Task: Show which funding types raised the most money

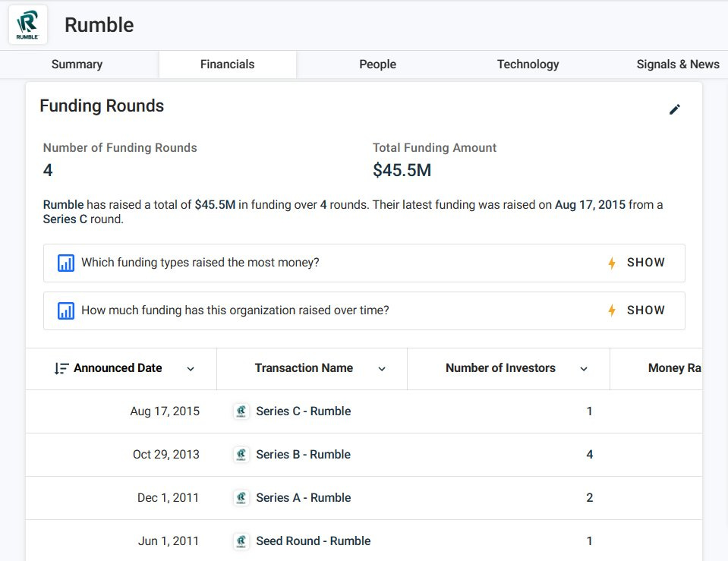Action: 637,263
